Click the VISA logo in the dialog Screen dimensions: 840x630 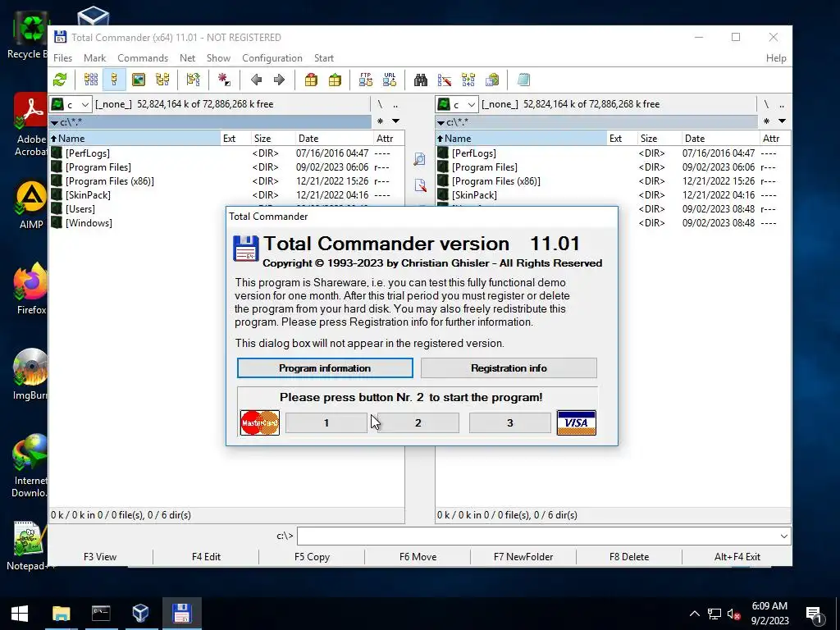(577, 422)
